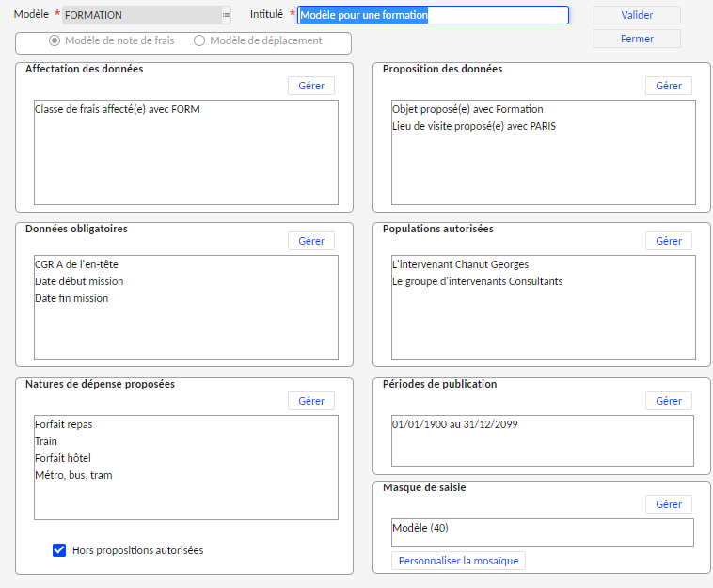The height and width of the screenshot is (588, 713).
Task: Select the Modèle de note de frais radio
Action: [x=55, y=40]
